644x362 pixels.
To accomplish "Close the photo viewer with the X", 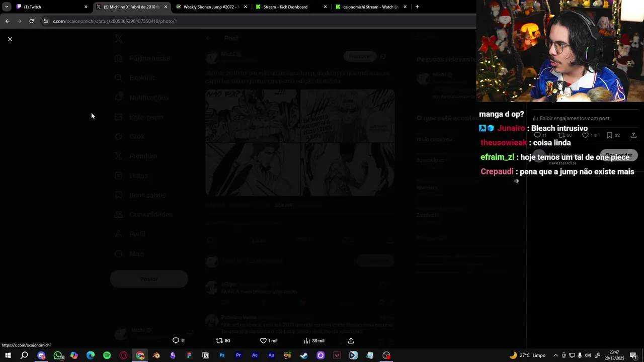I will (10, 39).
